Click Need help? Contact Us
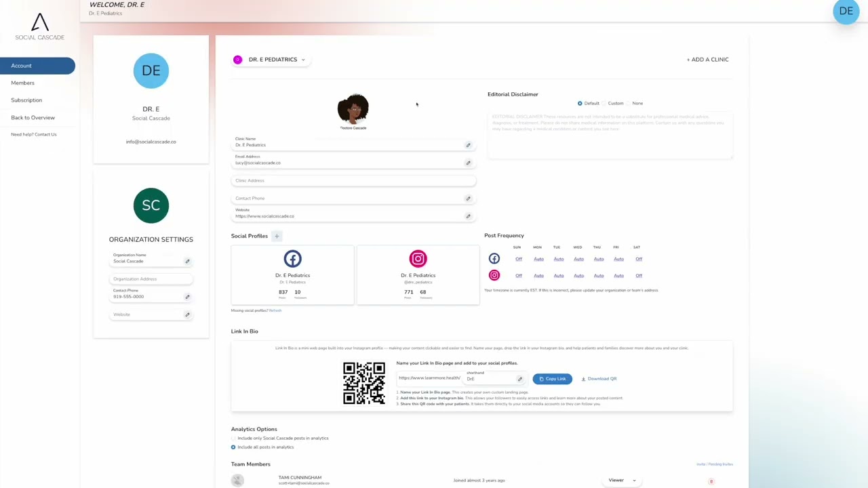This screenshot has height=488, width=868. (34, 134)
